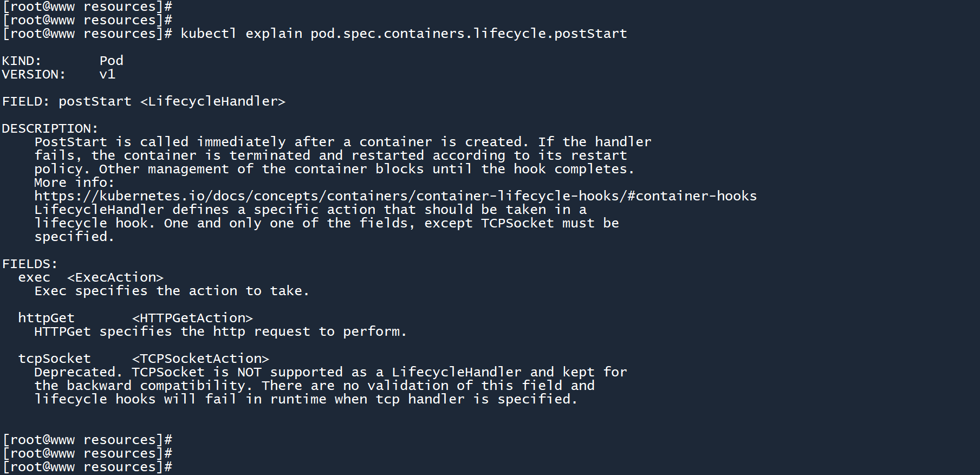This screenshot has height=475, width=980.
Task: Click the httpGet field name
Action: [x=46, y=318]
